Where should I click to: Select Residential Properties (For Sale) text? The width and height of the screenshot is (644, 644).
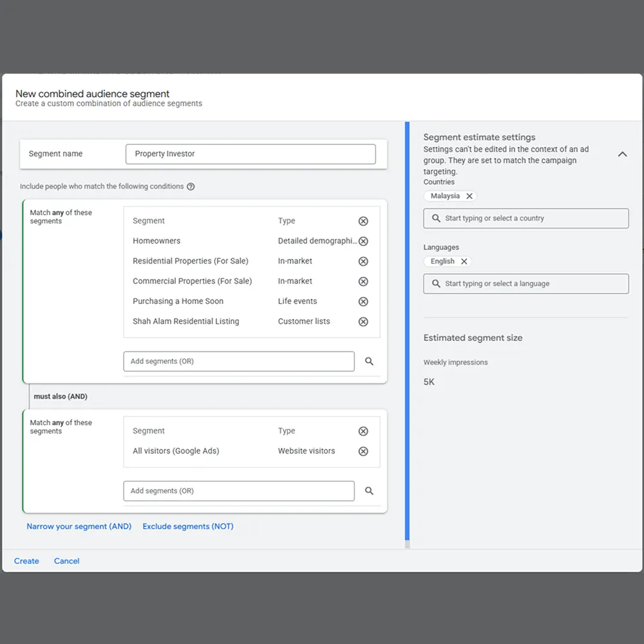(191, 261)
